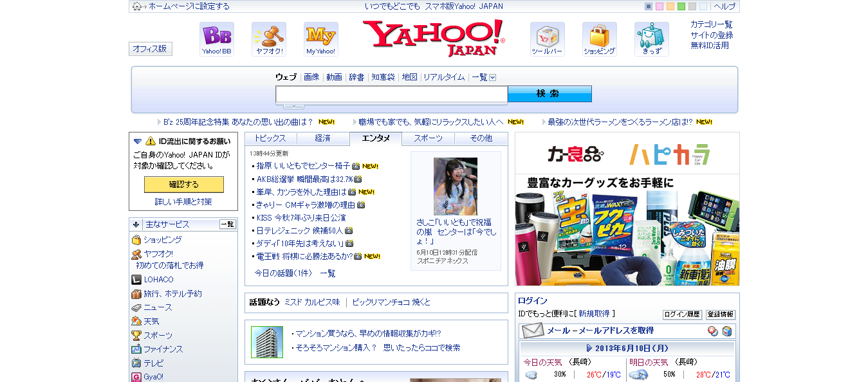Open Yahoo! BB icon
The width and height of the screenshot is (868, 382).
pos(217,39)
